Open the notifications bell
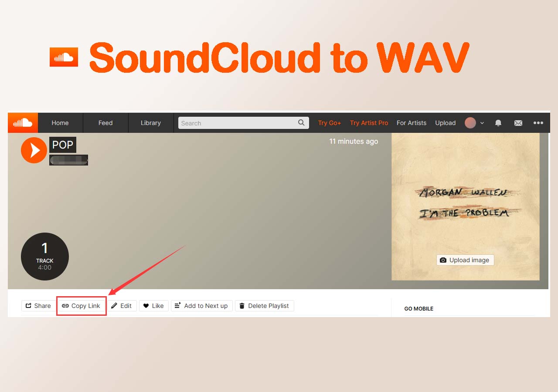Screen dimensions: 558x392 (x=498, y=123)
